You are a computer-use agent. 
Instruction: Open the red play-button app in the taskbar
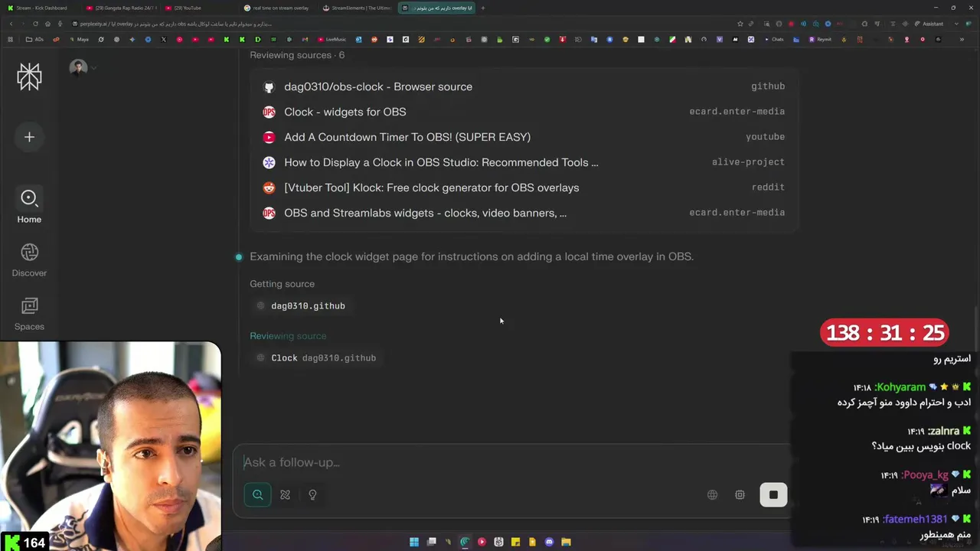point(482,542)
